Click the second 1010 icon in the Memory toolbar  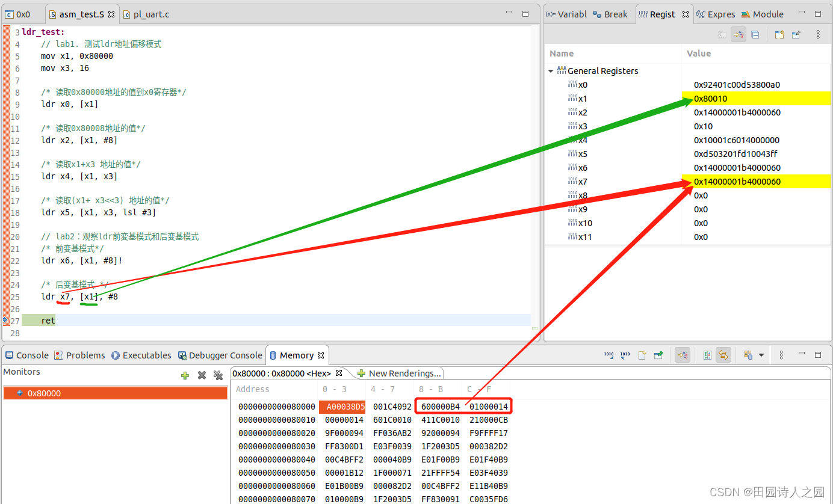625,355
